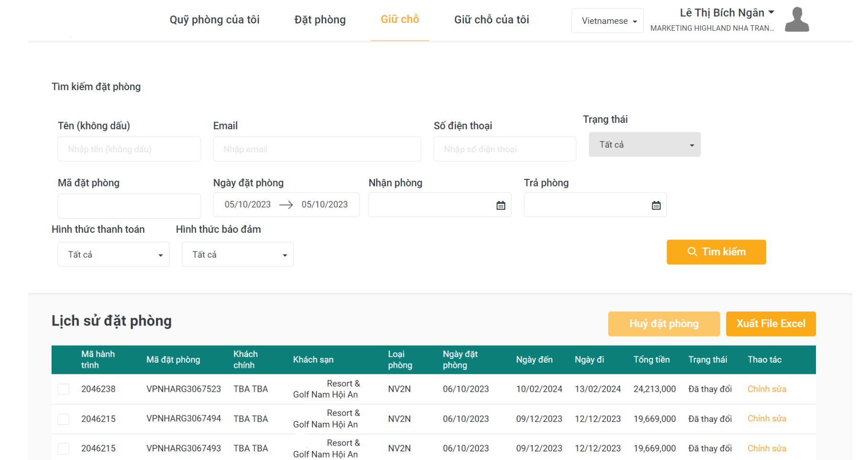Tick checkbox for booking VPNHARG3067494

64,419
